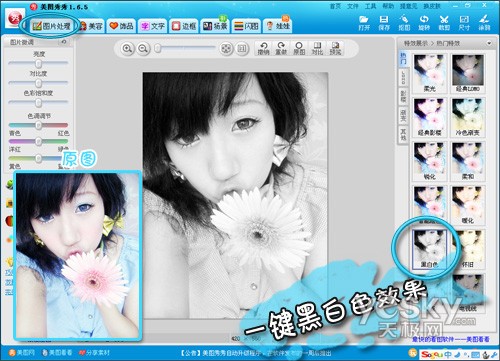Select the 热门 vertical effects tab
This screenshot has width=500, height=361.
403,59
